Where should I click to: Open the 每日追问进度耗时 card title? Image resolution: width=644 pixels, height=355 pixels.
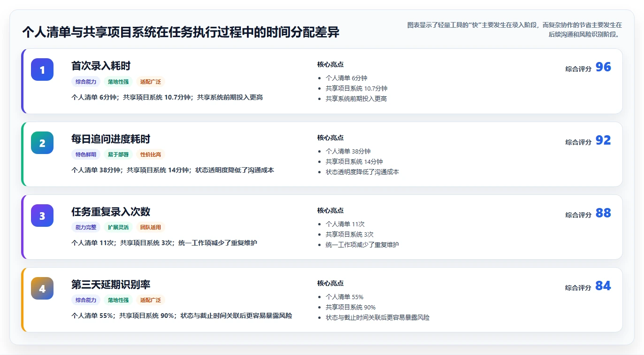point(111,139)
